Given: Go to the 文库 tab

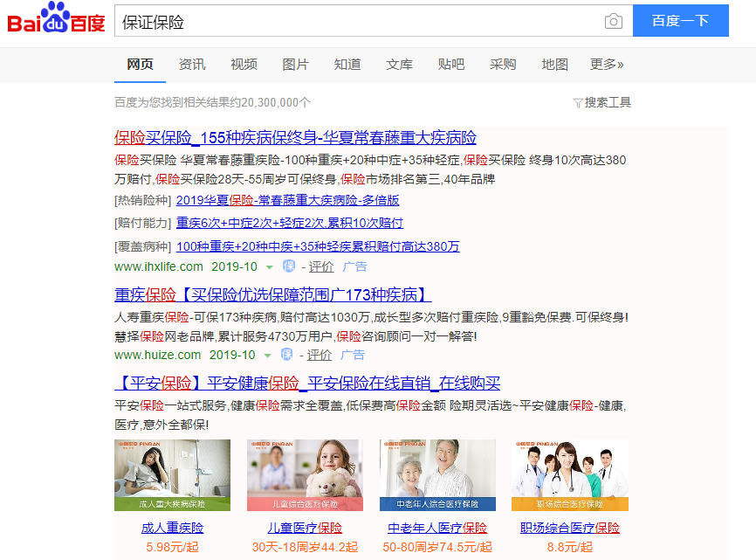Looking at the screenshot, I should coord(399,65).
